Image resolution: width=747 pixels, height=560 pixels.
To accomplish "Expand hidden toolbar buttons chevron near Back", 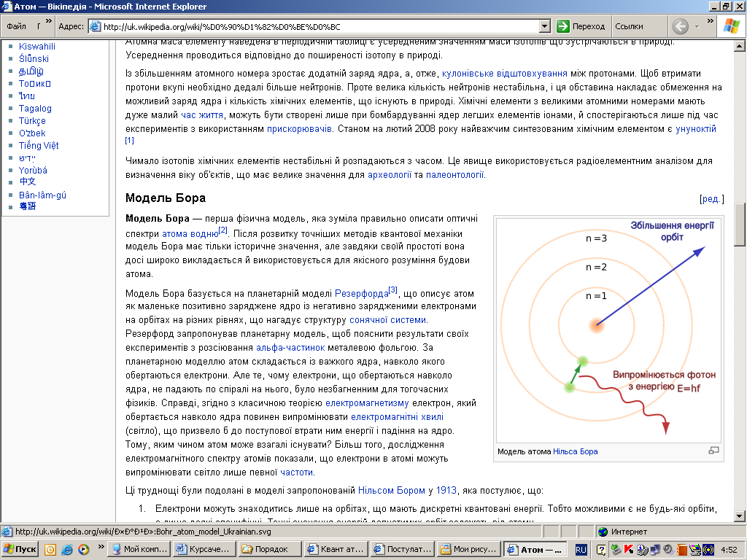I will (711, 21).
